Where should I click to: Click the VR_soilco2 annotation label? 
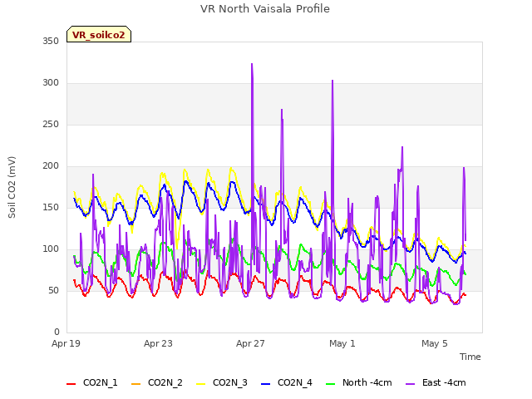coord(99,34)
